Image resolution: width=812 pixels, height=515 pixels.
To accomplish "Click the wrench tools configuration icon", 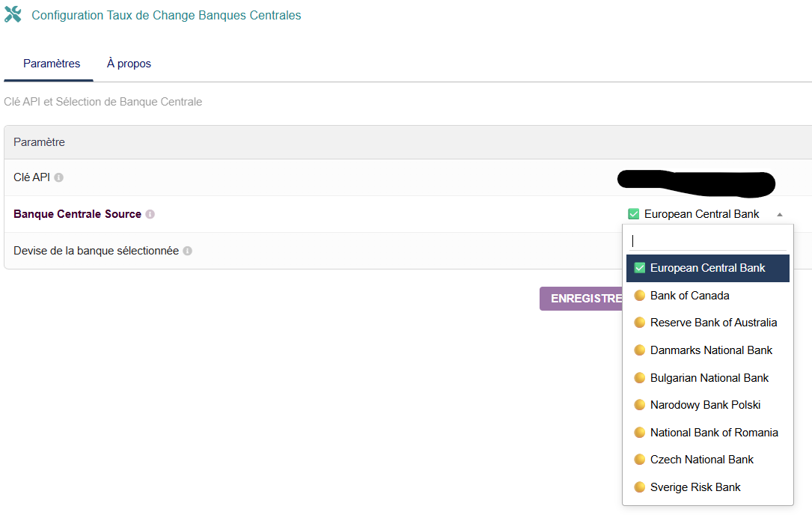I will [13, 14].
